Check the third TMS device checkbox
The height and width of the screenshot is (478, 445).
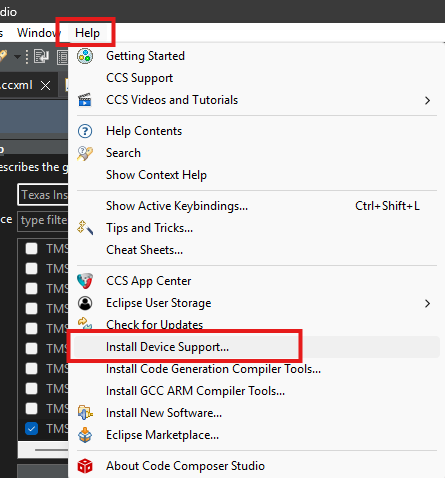click(31, 289)
